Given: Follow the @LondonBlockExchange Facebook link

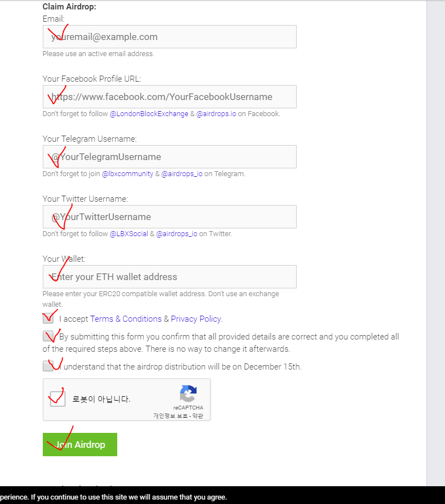Looking at the screenshot, I should pyautogui.click(x=149, y=114).
